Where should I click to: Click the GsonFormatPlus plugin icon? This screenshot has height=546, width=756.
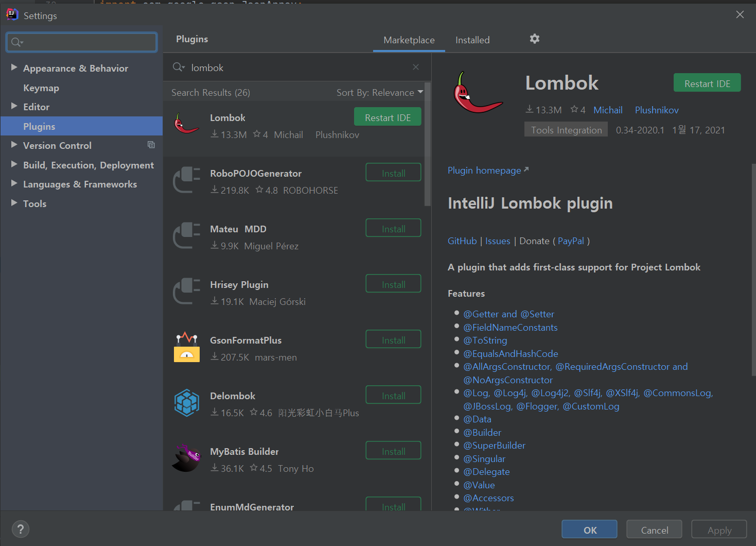coord(186,347)
